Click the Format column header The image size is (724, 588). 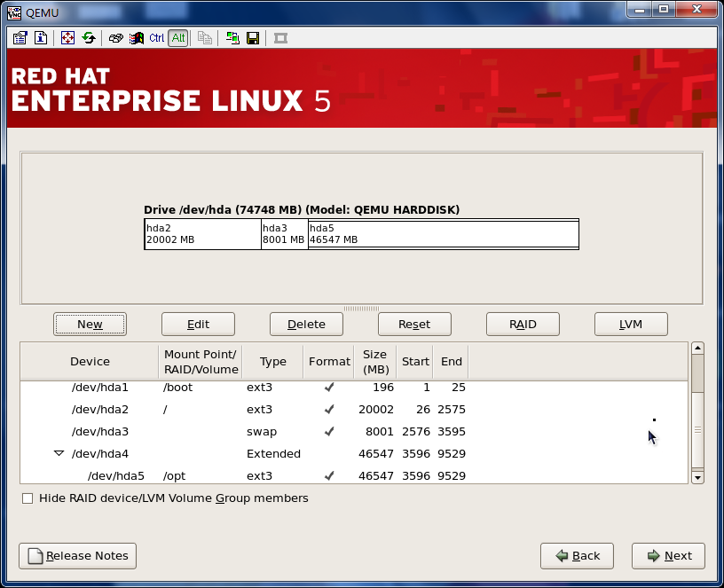(329, 361)
